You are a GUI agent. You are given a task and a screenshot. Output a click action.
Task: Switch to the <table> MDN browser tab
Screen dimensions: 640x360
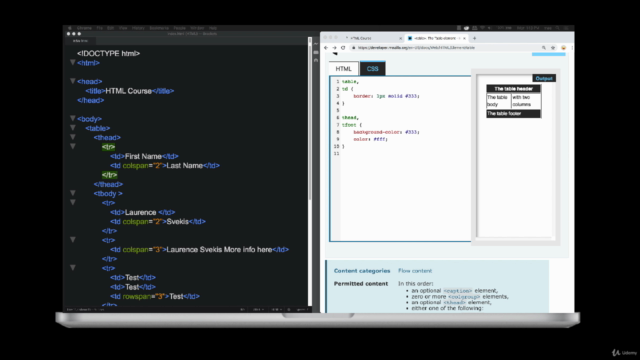point(436,38)
